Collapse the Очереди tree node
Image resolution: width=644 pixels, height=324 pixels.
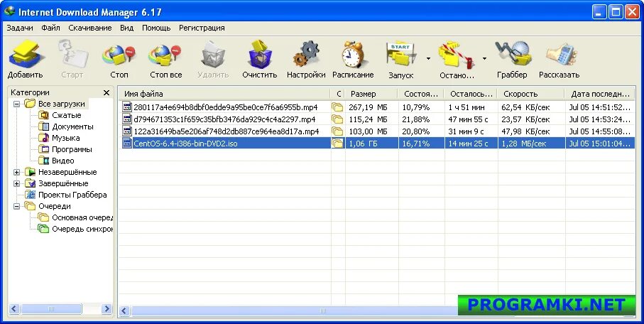coord(17,206)
